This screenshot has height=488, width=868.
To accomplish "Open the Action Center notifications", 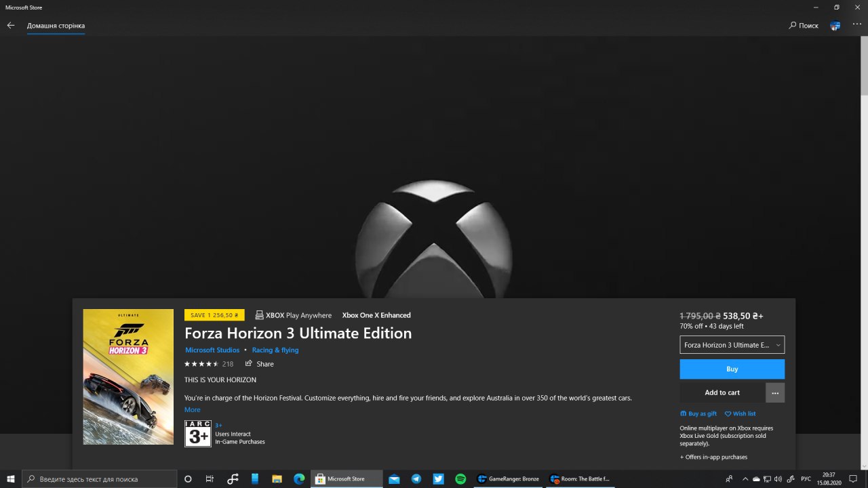I will [853, 479].
